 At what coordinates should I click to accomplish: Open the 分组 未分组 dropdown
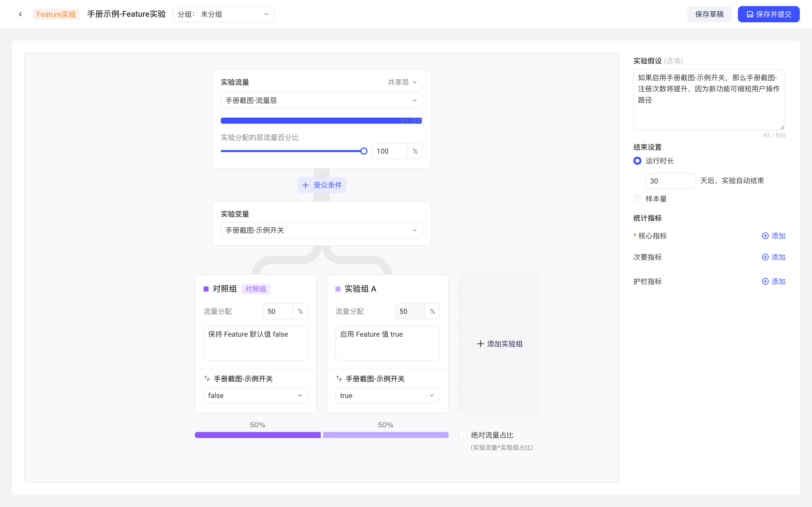224,14
